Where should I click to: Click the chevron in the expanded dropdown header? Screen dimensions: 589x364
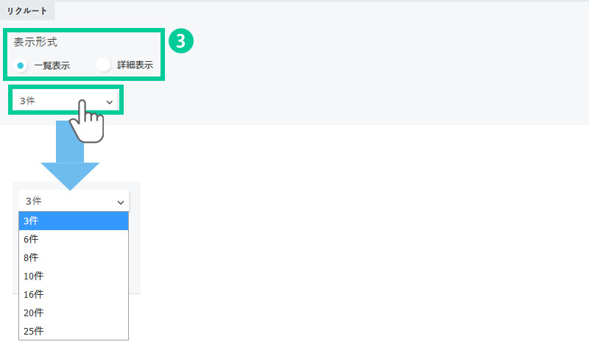tap(120, 201)
